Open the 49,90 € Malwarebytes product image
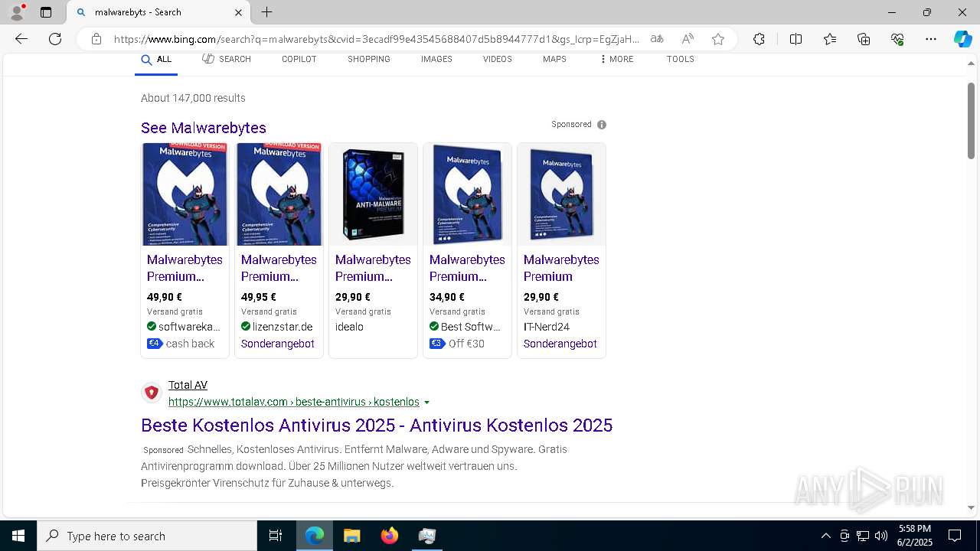The width and height of the screenshot is (980, 551). click(185, 194)
